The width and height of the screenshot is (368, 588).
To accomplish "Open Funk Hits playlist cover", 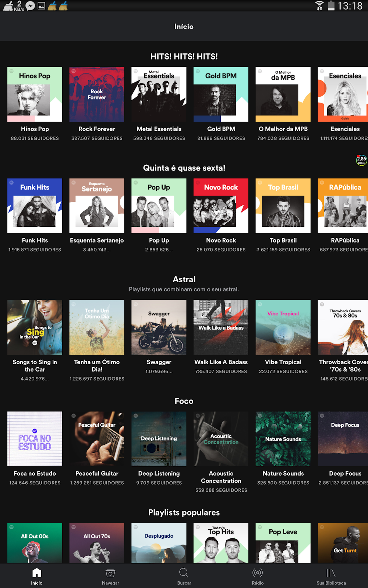I will (35, 206).
